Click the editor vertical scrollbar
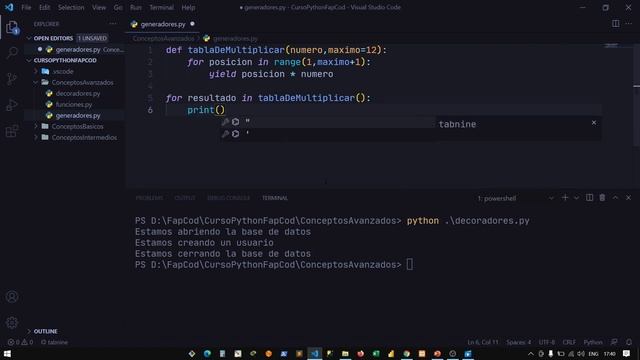640x360 pixels. pyautogui.click(x=637, y=95)
